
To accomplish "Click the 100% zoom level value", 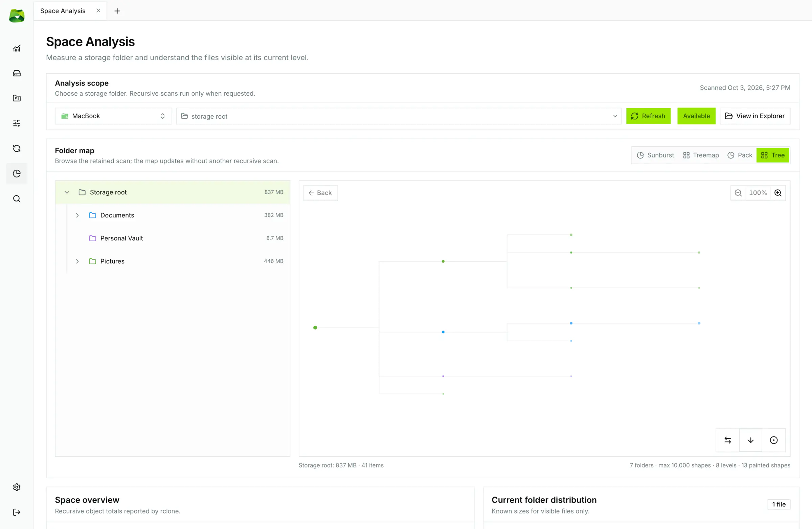I will pos(758,193).
